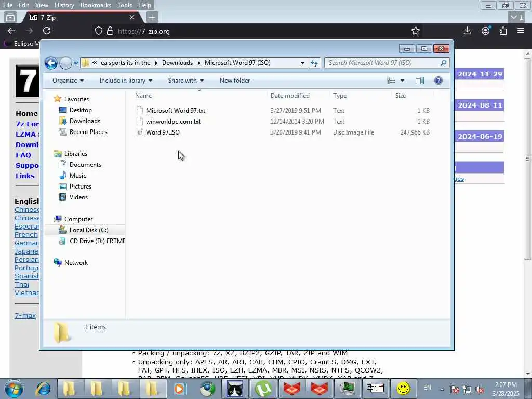Image resolution: width=532 pixels, height=399 pixels.
Task: Open a new Firefox tab with plus button
Action: click(152, 17)
